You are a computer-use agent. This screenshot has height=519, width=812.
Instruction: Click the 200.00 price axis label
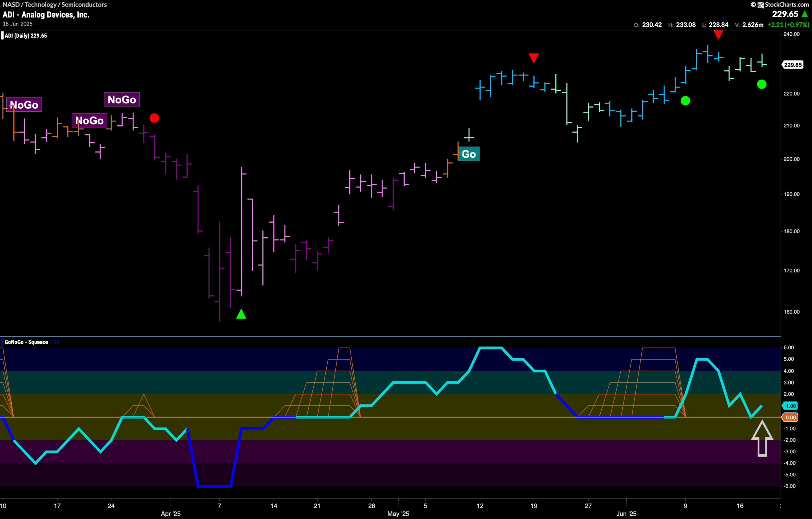coord(791,159)
